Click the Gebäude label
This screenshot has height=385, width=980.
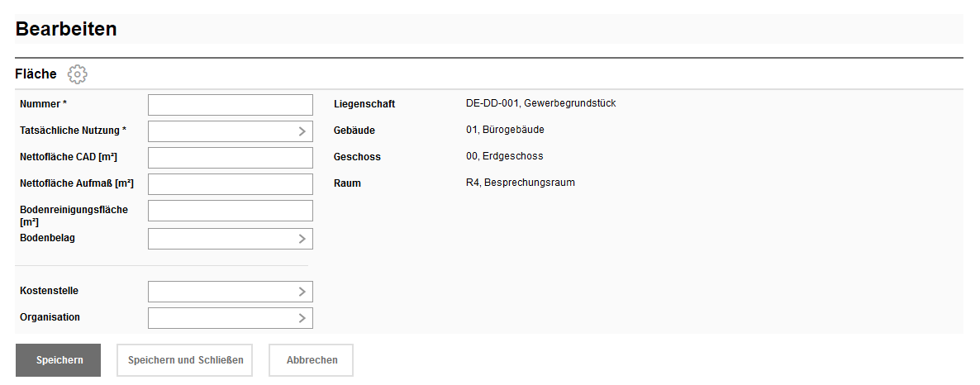[x=354, y=131]
